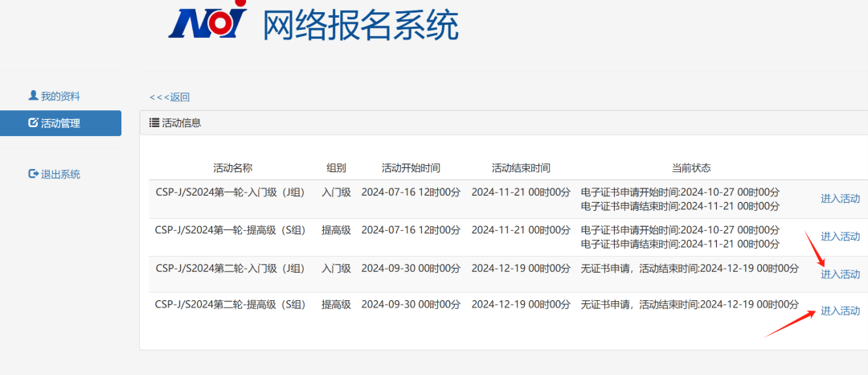Viewport: 868px width, 375px height.
Task: Click the 活动结束时间 column header
Action: click(x=521, y=168)
